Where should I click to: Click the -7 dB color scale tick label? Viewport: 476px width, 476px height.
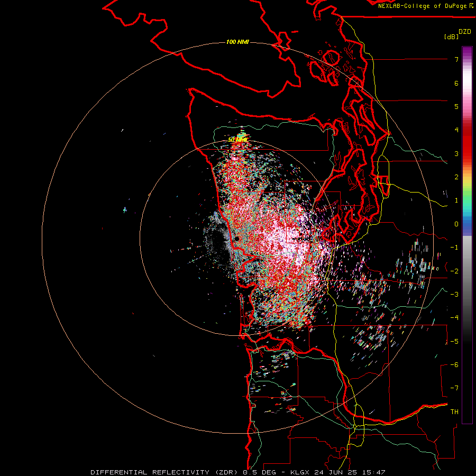point(454,388)
